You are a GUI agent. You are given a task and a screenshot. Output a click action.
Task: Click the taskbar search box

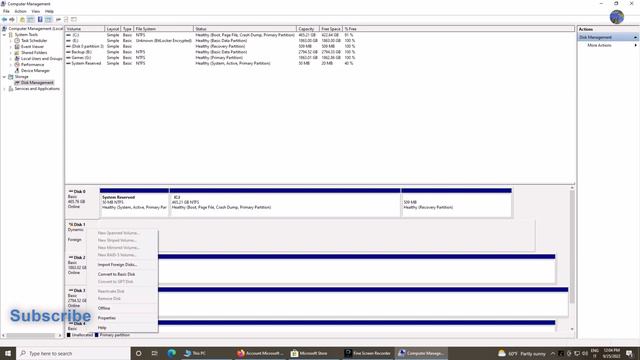click(x=73, y=353)
